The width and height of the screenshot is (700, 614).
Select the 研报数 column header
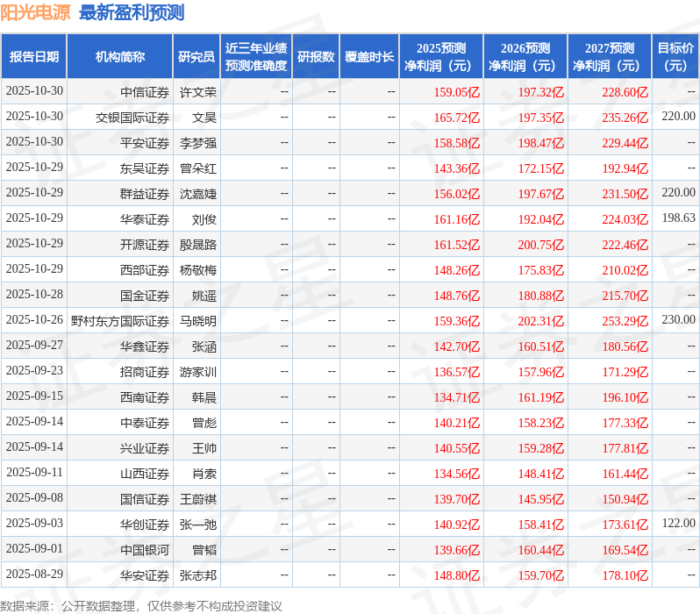pyautogui.click(x=316, y=57)
